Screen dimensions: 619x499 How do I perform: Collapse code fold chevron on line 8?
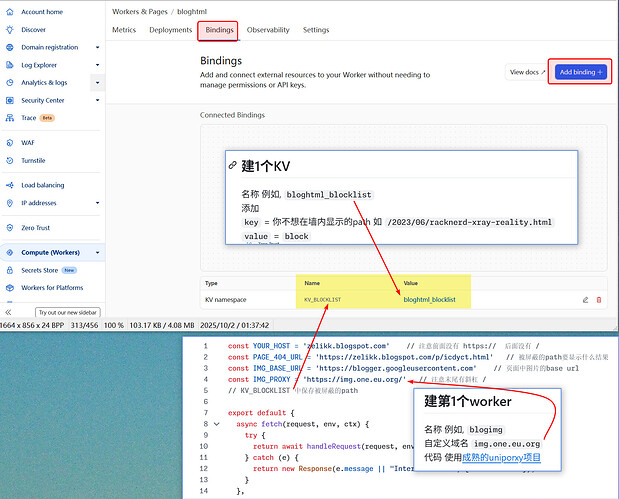[x=216, y=424]
